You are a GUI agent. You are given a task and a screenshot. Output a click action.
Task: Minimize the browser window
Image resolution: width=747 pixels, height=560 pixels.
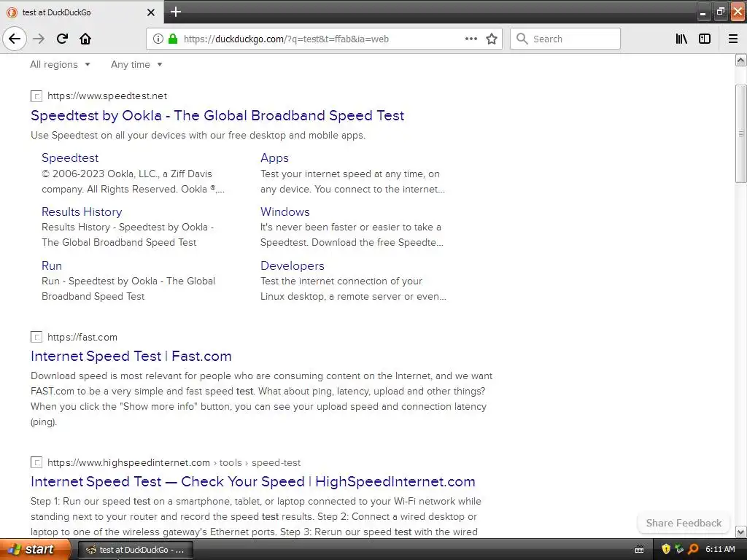[703, 12]
